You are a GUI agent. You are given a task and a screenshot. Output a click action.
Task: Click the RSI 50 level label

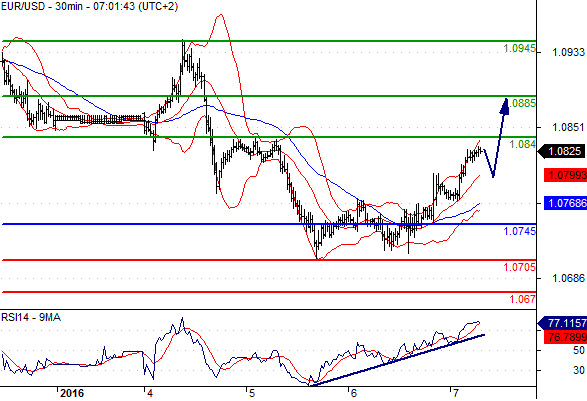[579, 350]
